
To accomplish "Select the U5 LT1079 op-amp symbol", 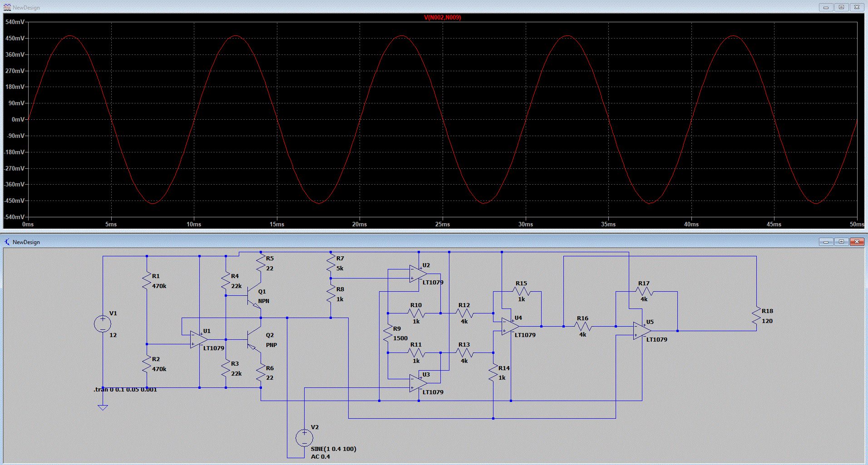I will [x=642, y=331].
